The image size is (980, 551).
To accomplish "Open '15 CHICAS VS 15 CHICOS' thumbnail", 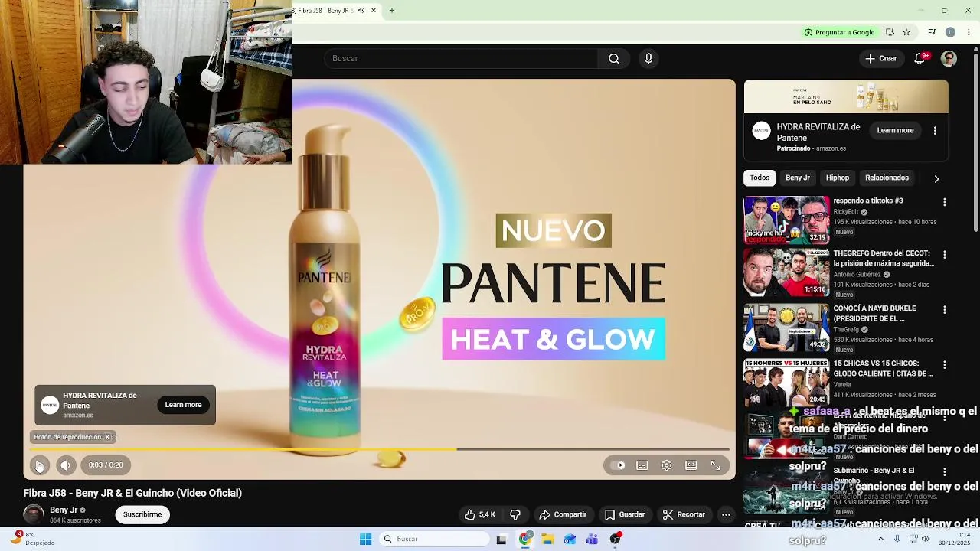I will tap(786, 383).
